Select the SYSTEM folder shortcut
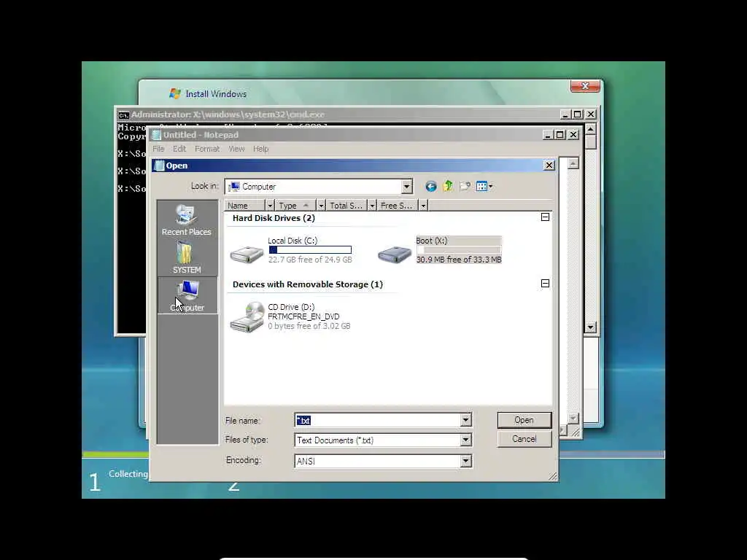 [x=187, y=257]
